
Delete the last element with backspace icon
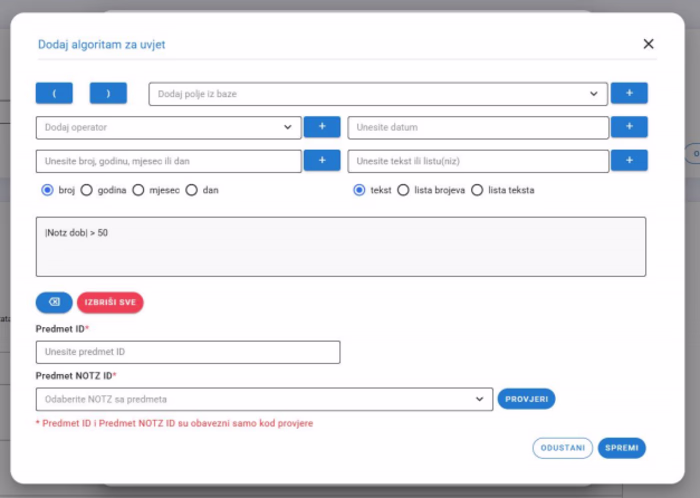tap(54, 303)
